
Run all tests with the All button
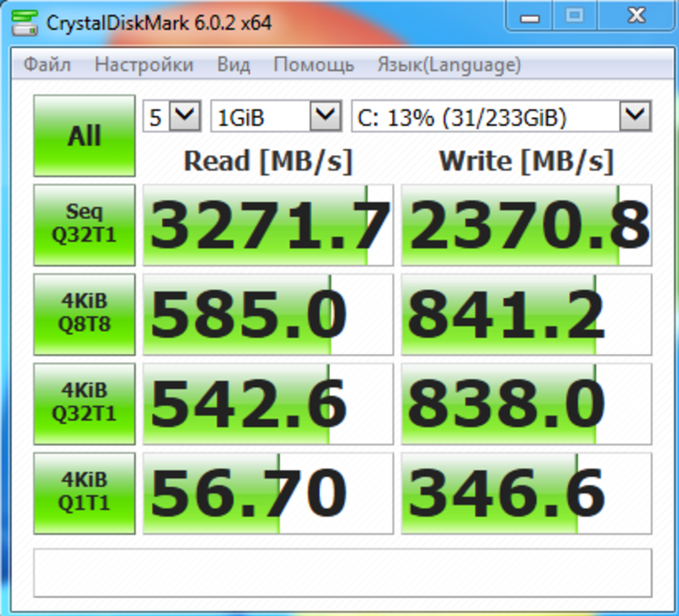[84, 136]
